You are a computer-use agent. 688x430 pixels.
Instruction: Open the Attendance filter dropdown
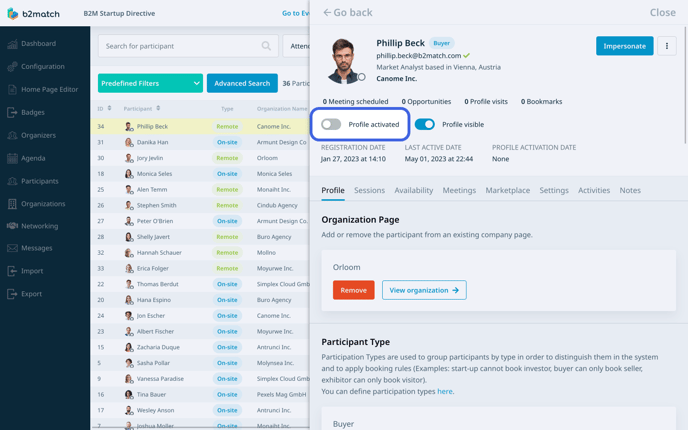coord(296,46)
